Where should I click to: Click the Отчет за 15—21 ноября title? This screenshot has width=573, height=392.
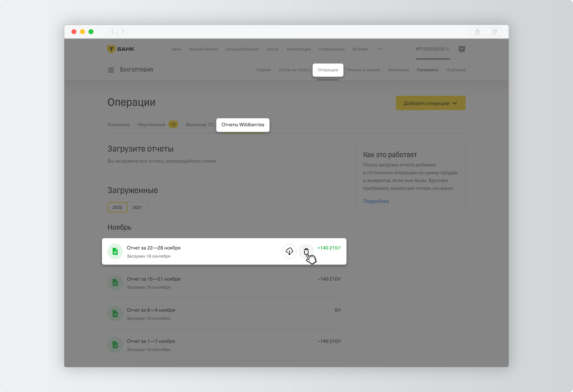coord(154,279)
